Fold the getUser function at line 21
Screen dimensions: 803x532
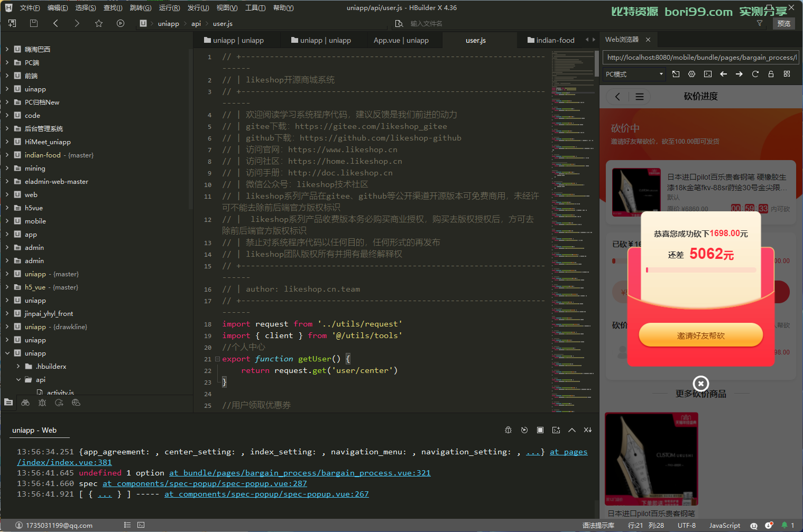coord(217,359)
